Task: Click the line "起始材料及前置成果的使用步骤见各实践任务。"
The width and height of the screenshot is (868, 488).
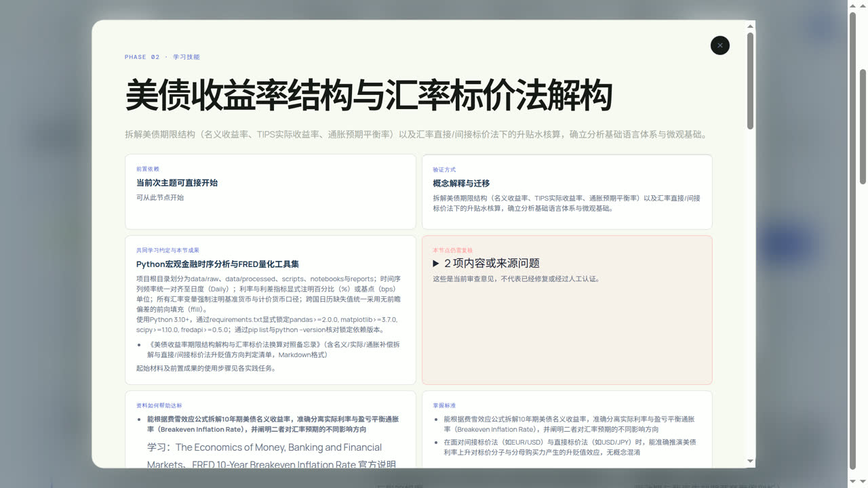Action: click(x=206, y=369)
